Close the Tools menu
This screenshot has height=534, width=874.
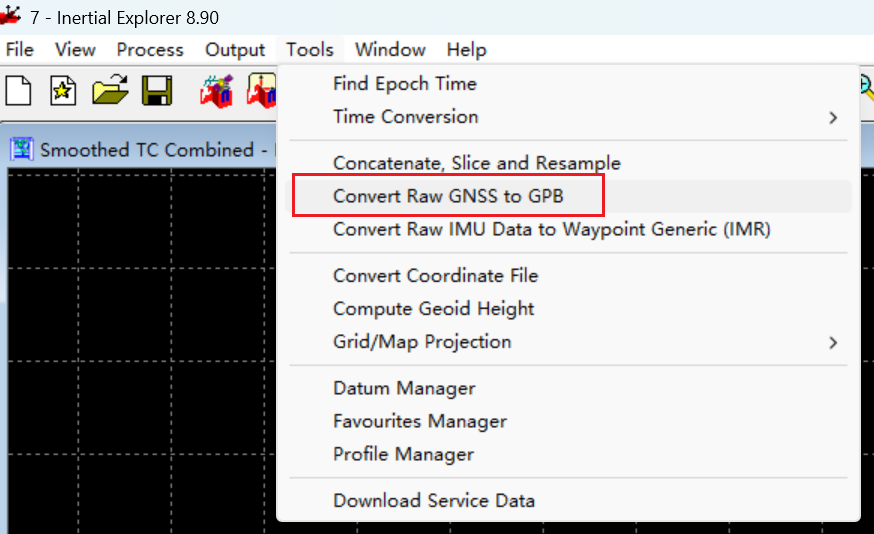pos(310,50)
